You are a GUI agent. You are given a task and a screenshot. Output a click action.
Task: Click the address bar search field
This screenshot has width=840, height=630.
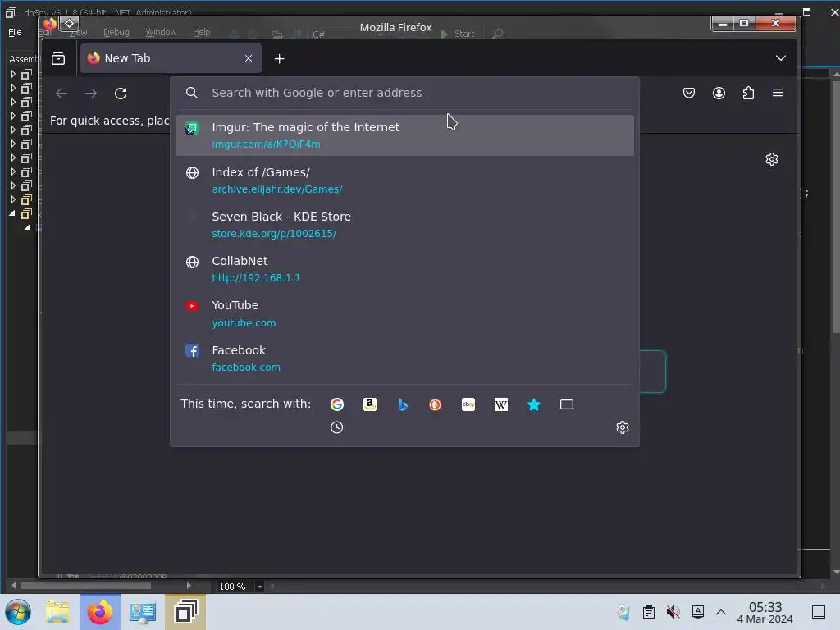coord(404,93)
